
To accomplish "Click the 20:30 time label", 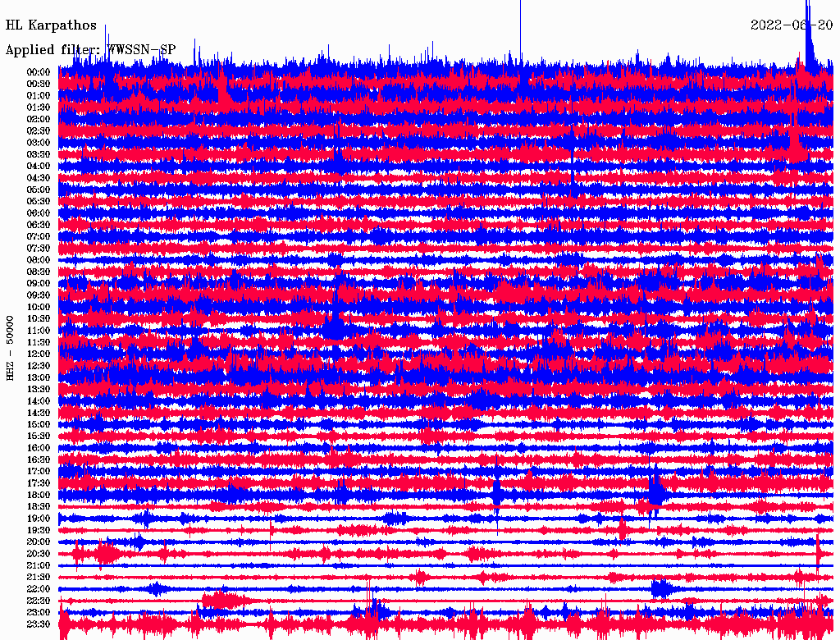I will click(39, 554).
